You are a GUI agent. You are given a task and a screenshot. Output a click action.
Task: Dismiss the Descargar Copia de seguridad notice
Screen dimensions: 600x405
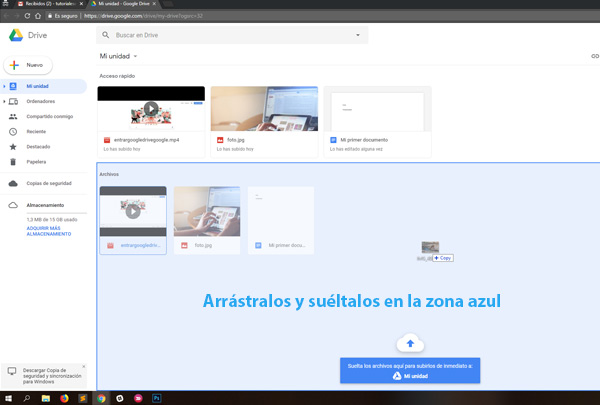coord(85,367)
